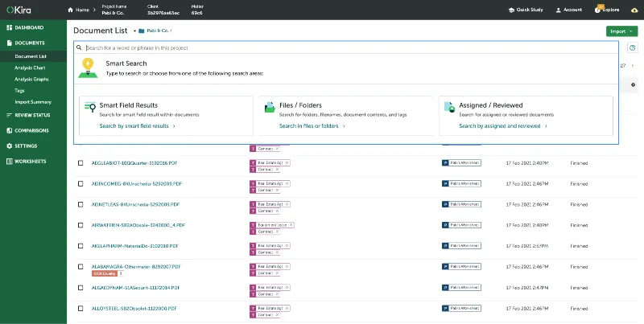Click the Explore cloud icon

point(600,10)
